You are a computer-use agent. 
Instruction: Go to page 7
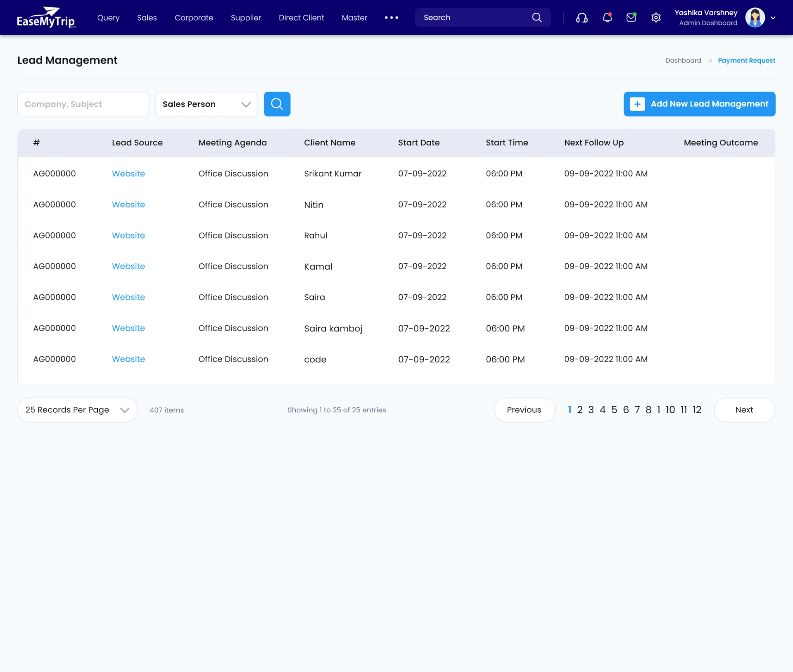point(637,410)
